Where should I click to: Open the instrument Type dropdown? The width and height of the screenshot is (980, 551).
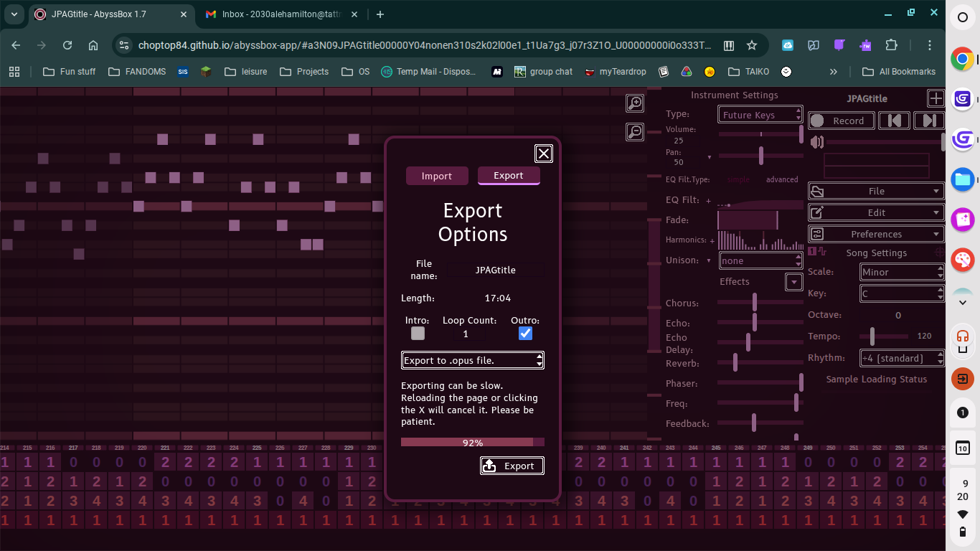click(760, 115)
